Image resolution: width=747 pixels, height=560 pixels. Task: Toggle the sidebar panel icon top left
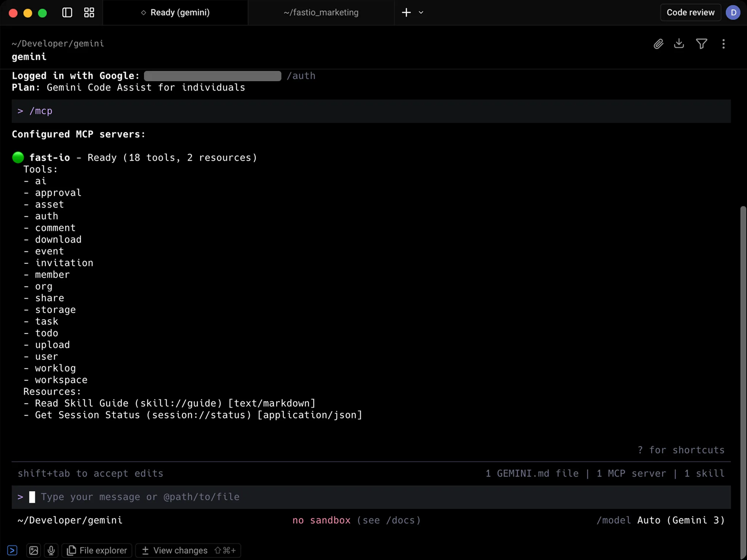(x=67, y=12)
